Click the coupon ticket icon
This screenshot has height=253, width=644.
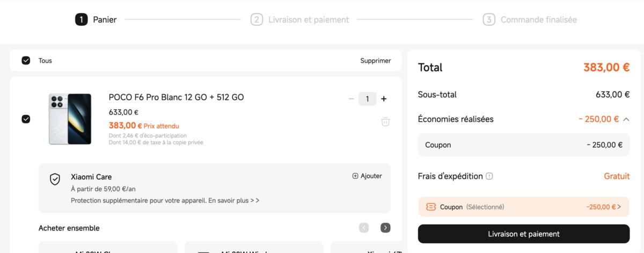(x=430, y=207)
